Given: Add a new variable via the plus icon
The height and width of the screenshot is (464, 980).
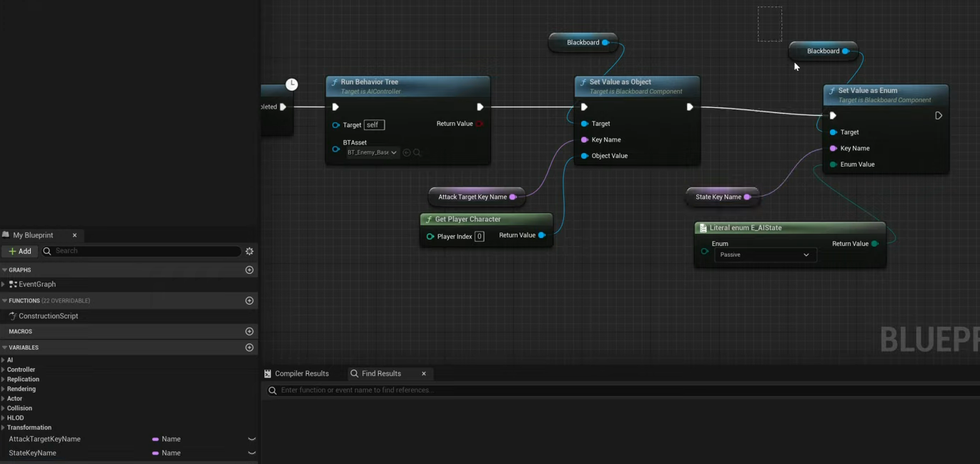Looking at the screenshot, I should [x=249, y=347].
